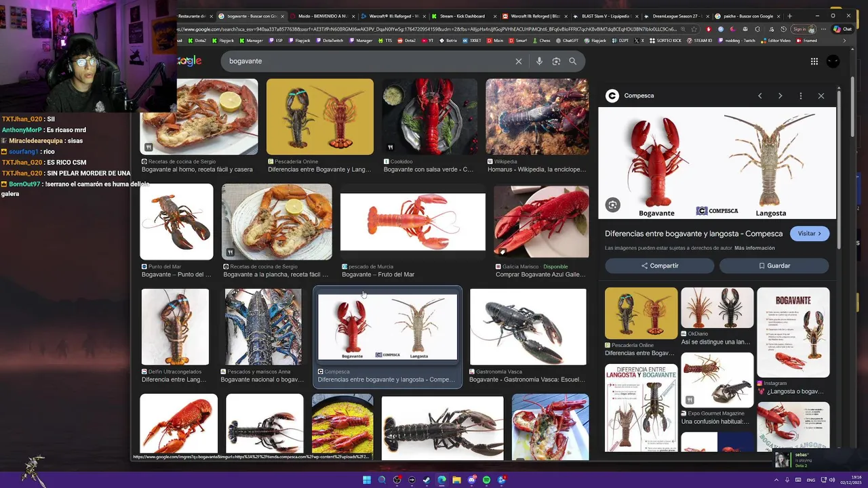Open Google Lens image search icon

click(556, 61)
